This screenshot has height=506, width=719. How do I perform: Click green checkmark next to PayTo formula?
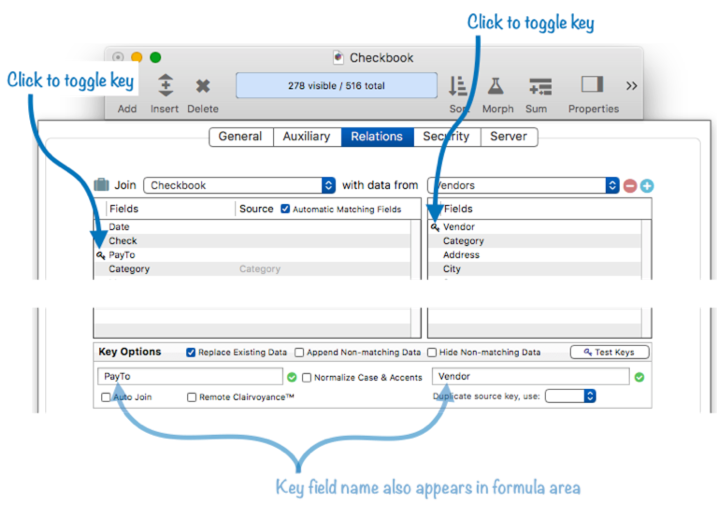pyautogui.click(x=292, y=377)
